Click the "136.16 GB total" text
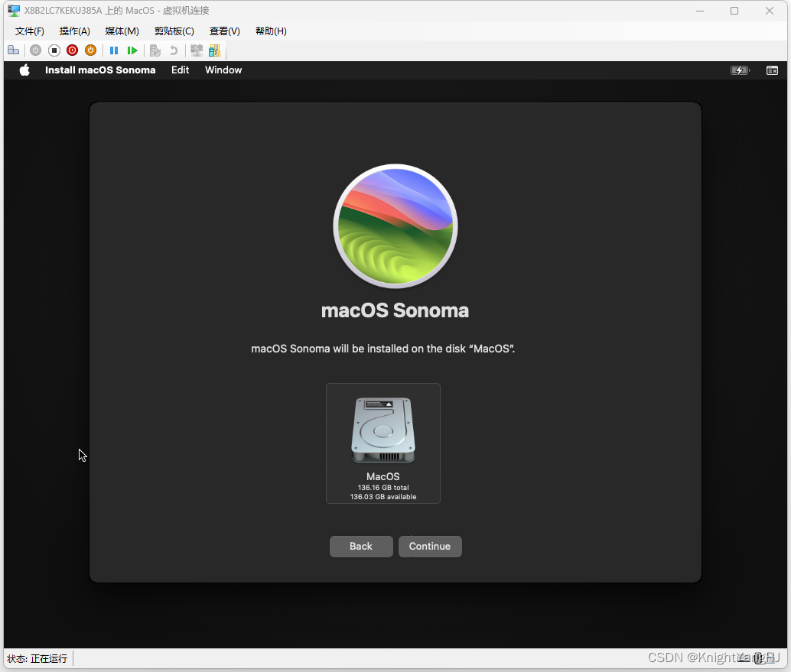Screen dimensions: 791x672 click(383, 488)
